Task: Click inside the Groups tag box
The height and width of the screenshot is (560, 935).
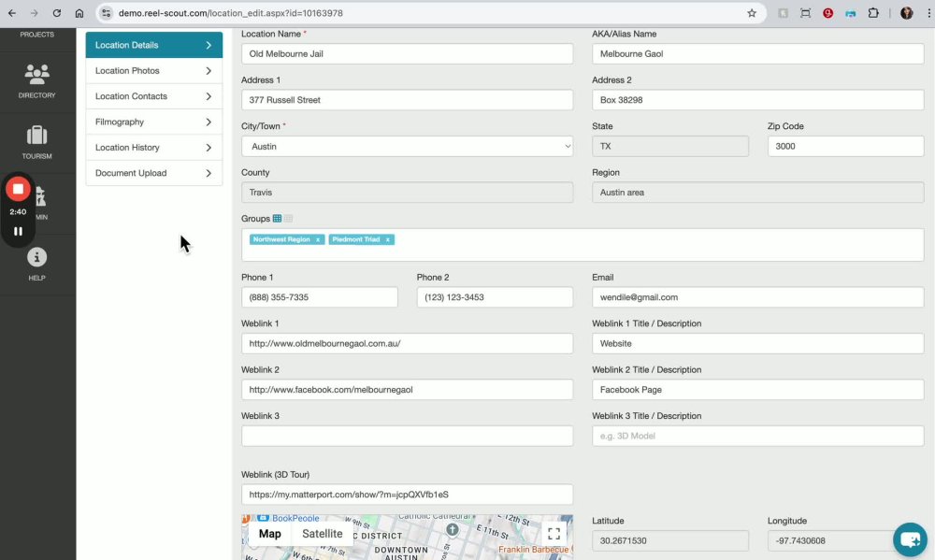Action: 583,245
